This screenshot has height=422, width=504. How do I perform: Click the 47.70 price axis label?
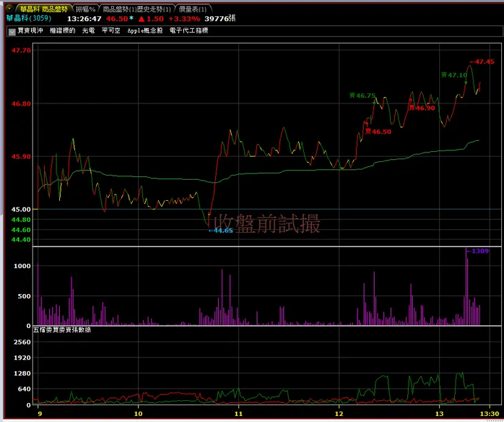pyautogui.click(x=21, y=50)
